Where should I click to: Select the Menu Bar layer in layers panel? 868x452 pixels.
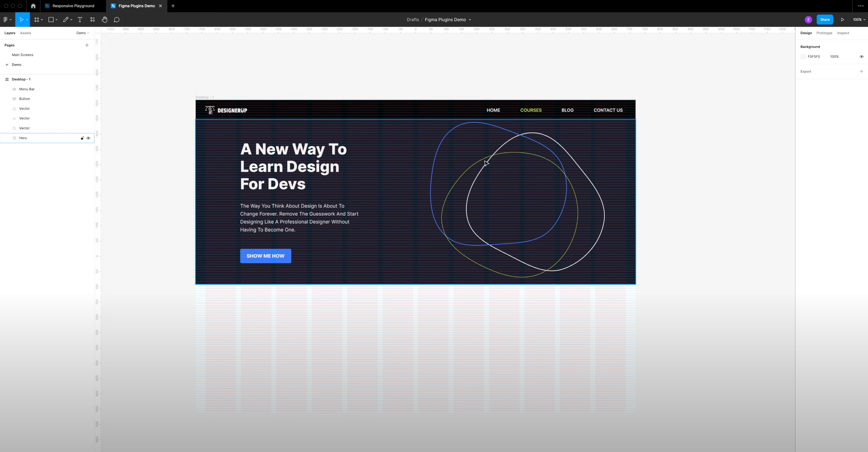(27, 89)
